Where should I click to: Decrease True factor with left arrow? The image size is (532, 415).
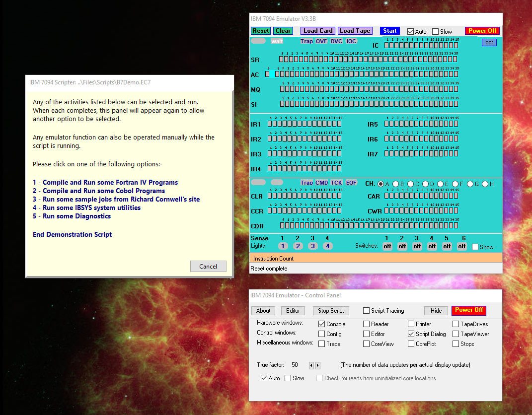(x=311, y=365)
